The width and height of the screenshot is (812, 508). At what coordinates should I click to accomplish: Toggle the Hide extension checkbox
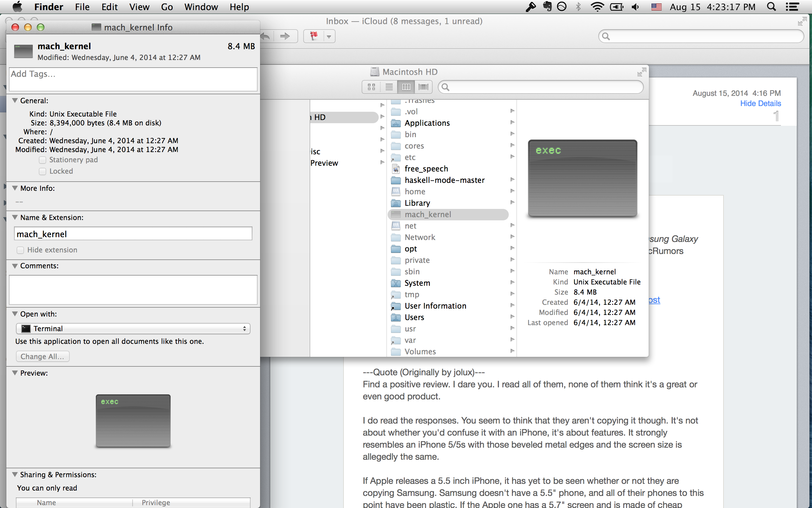pos(21,250)
